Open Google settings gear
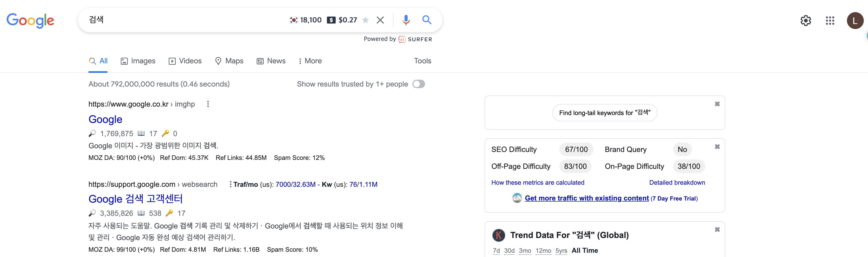Viewport: 868px width, 257px height. (x=805, y=21)
